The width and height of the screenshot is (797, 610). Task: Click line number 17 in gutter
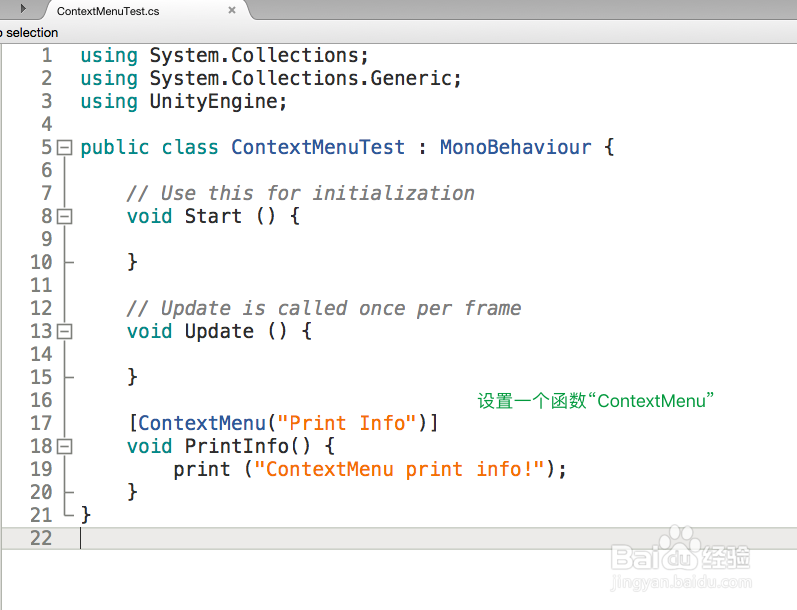click(x=41, y=423)
